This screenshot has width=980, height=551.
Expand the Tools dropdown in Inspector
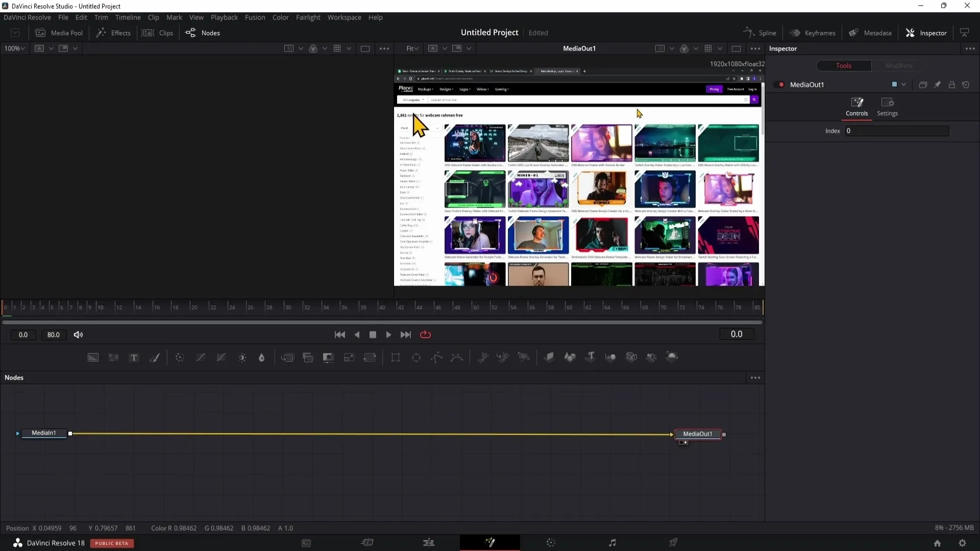[x=843, y=65]
